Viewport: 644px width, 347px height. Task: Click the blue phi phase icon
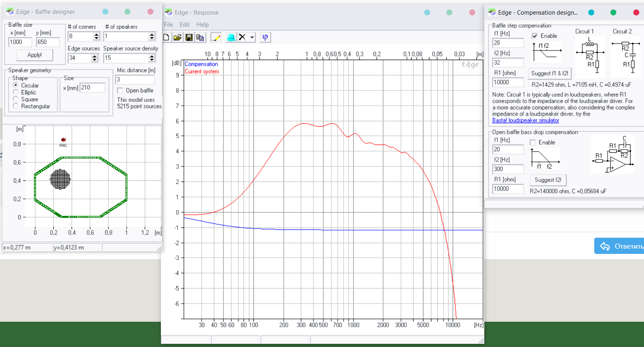(x=265, y=37)
